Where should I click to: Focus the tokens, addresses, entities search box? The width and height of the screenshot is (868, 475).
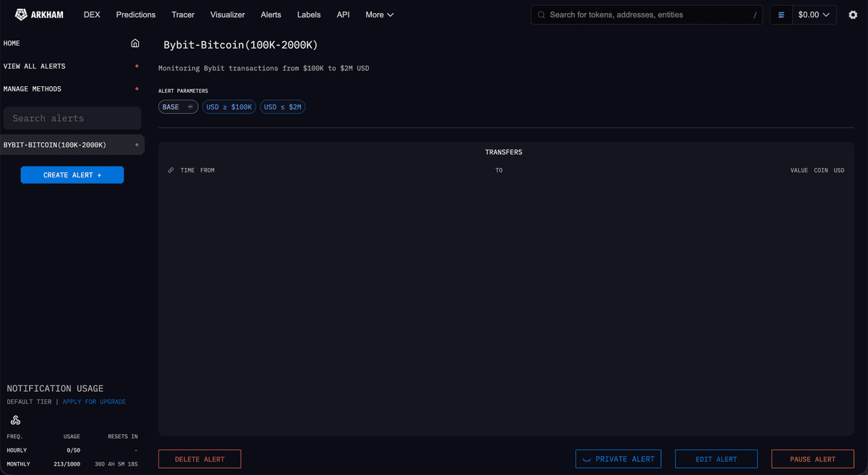tap(647, 14)
